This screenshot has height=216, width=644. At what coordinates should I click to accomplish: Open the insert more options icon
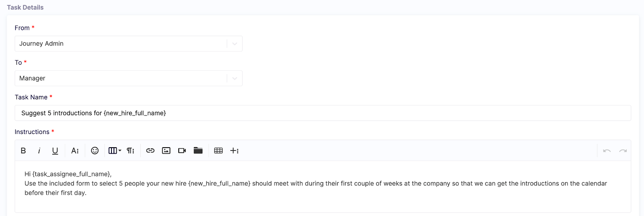[x=234, y=150]
